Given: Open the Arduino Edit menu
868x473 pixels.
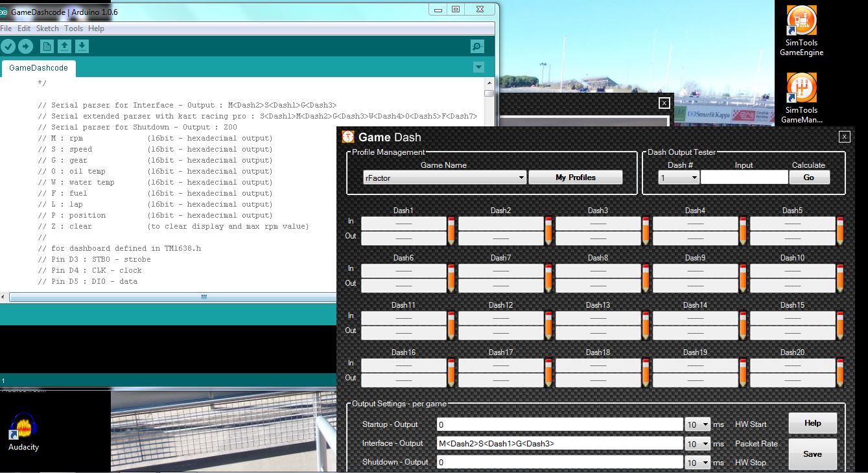Looking at the screenshot, I should pos(24,29).
